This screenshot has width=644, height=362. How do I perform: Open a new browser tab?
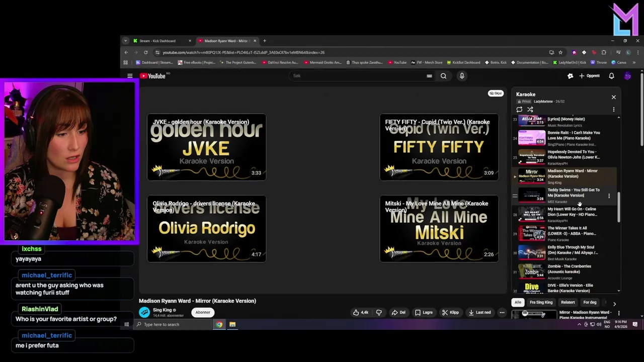coord(265,41)
